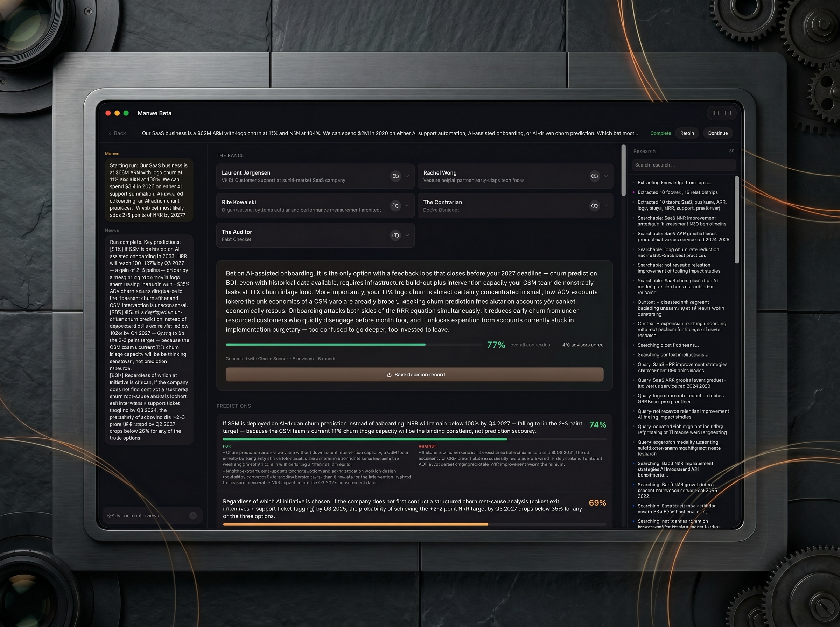Click the send icon in the advisor input

[x=193, y=515]
